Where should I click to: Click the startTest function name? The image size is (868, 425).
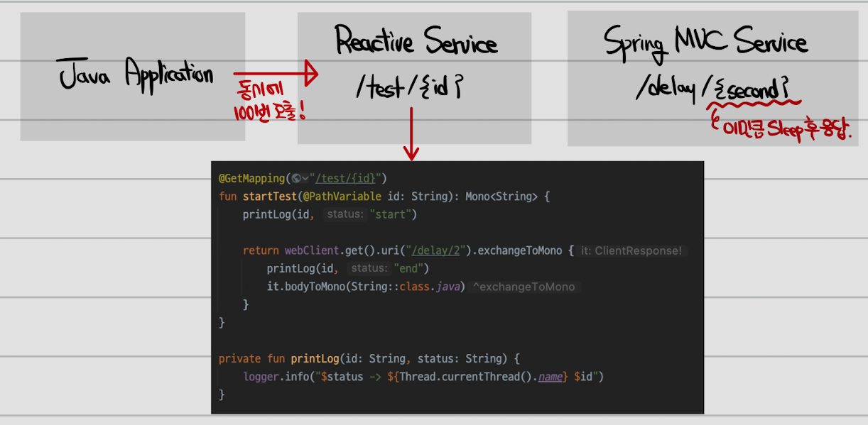(x=269, y=197)
